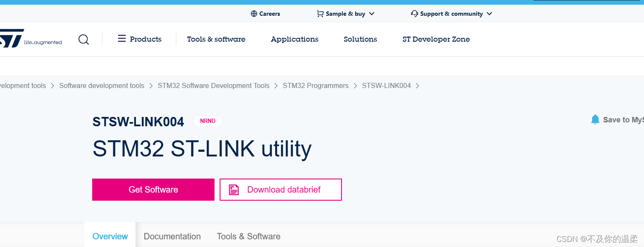Viewport: 644px width, 247px height.
Task: Open the Tools & software menu
Action: pos(216,39)
